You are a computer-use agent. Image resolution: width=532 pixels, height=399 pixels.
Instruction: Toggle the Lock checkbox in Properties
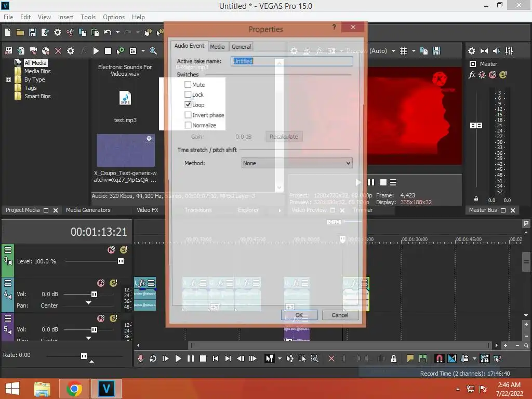pyautogui.click(x=188, y=95)
